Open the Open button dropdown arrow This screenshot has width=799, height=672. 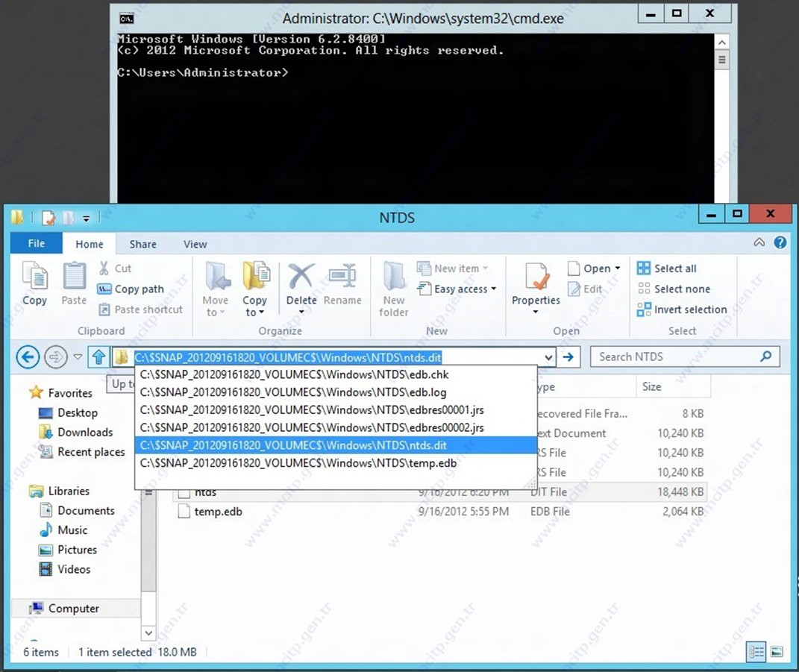[x=618, y=268]
